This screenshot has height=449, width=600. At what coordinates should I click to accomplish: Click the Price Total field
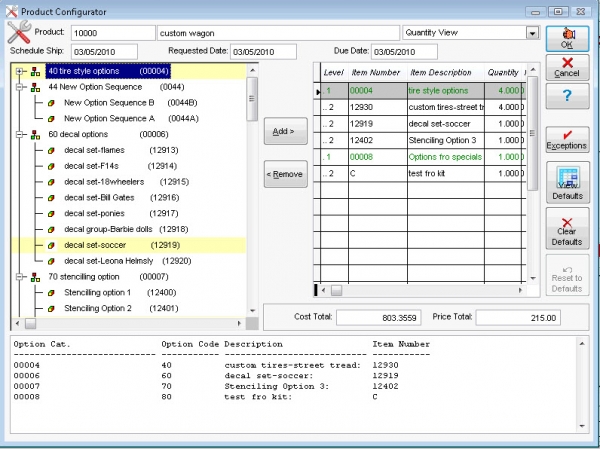518,318
